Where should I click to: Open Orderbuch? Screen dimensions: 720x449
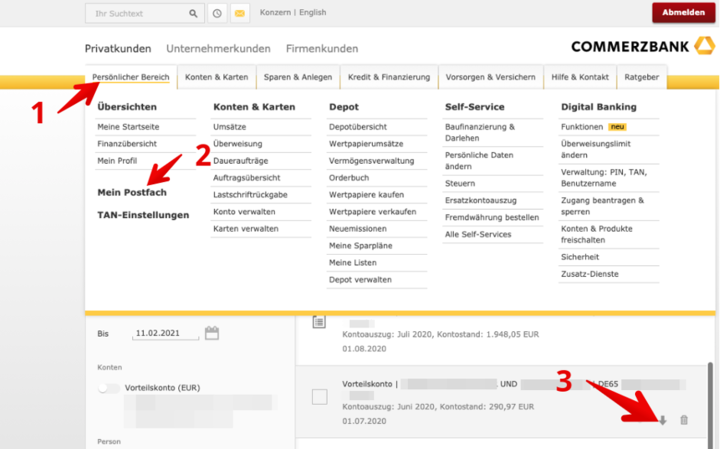[349, 178]
